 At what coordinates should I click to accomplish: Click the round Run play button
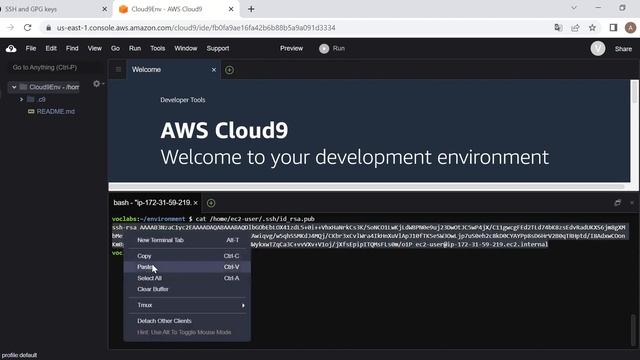click(x=324, y=49)
